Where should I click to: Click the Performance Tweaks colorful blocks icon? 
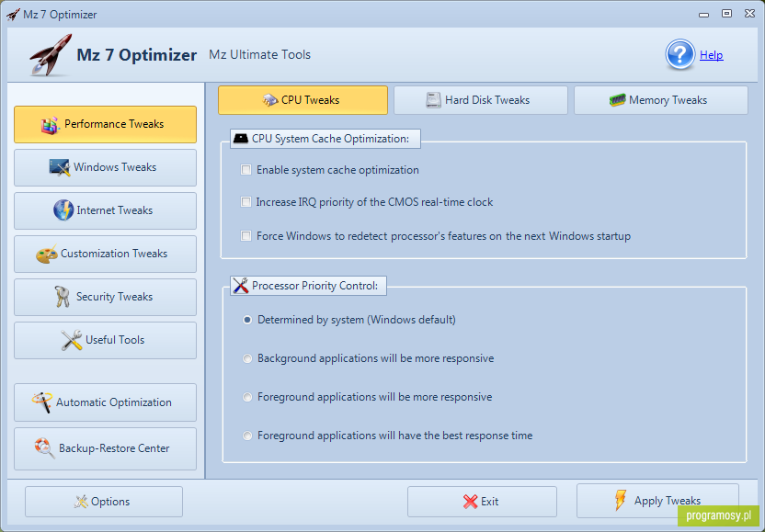point(51,125)
